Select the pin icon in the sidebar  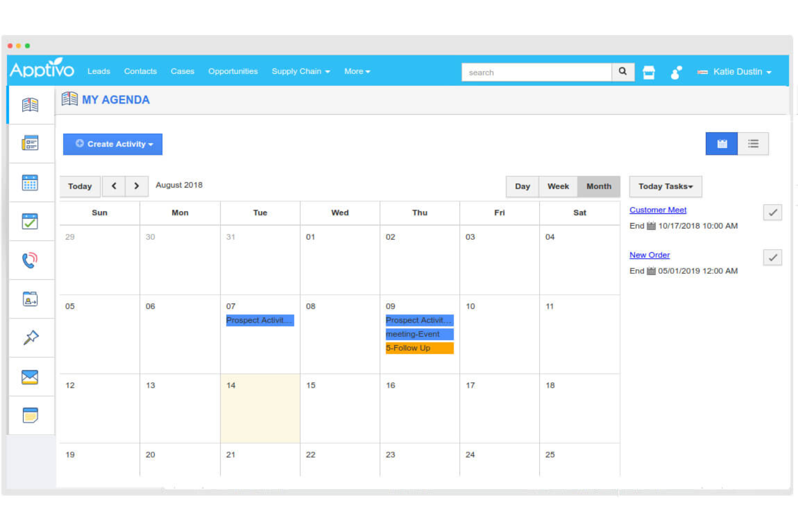30,338
